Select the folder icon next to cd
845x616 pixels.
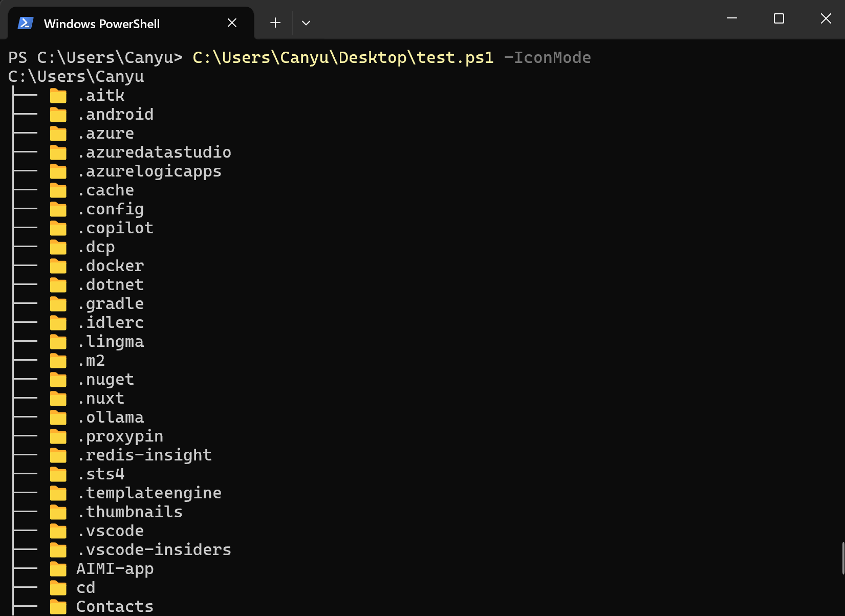58,588
